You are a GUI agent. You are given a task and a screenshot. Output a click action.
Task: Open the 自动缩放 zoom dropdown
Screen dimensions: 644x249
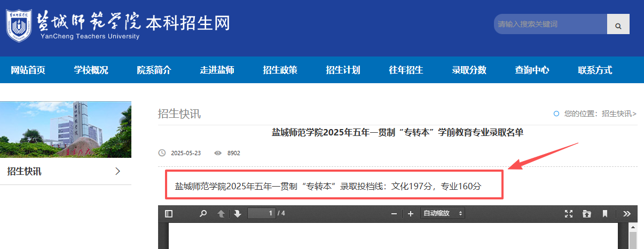click(x=443, y=213)
